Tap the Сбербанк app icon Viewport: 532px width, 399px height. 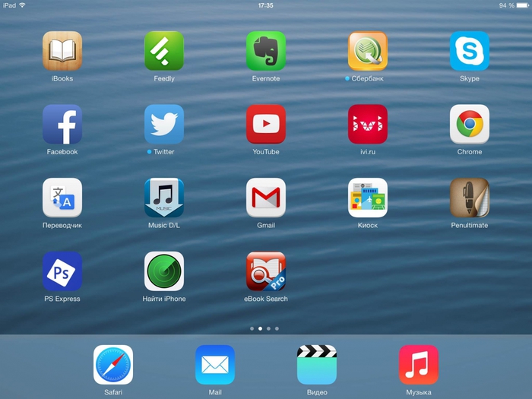pyautogui.click(x=367, y=51)
